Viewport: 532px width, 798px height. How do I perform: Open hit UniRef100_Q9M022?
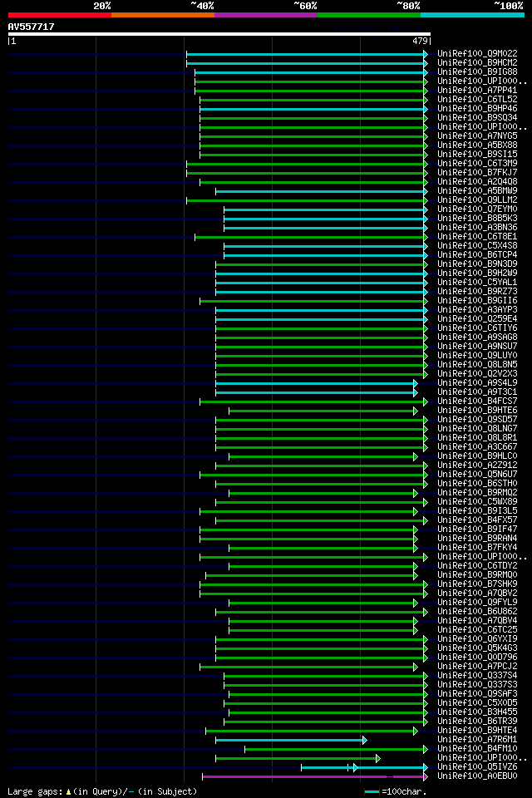click(477, 53)
